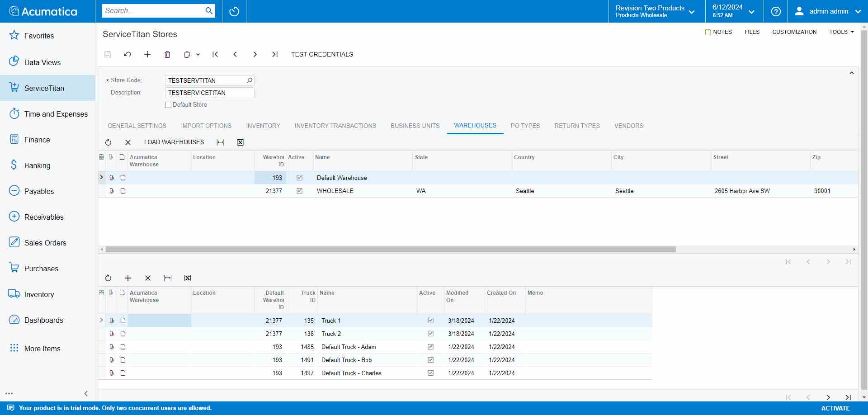The image size is (868, 415).
Task: Click ACTIVATE in the trial banner
Action: tap(835, 408)
